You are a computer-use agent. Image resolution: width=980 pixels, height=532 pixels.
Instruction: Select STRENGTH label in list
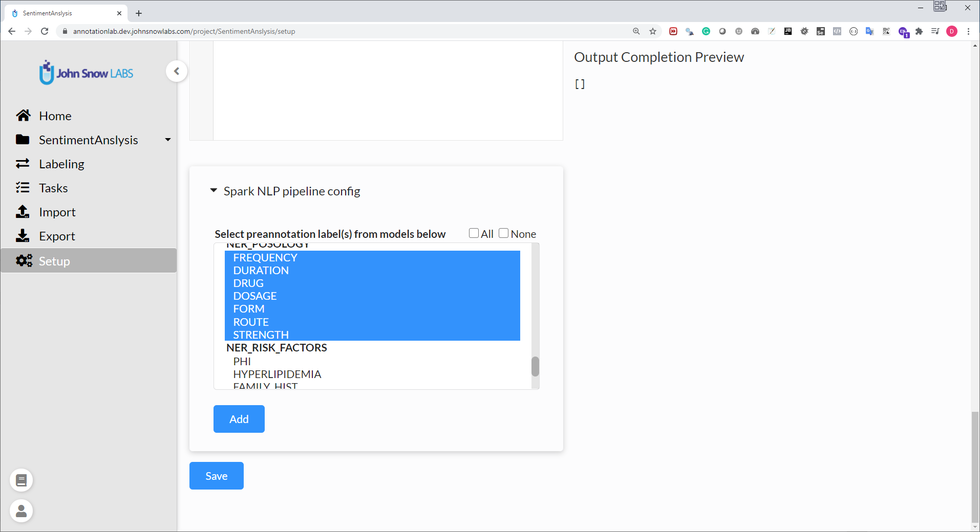point(372,335)
